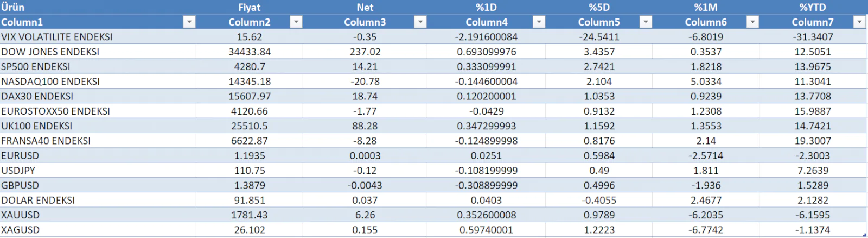The width and height of the screenshot is (868, 238).
Task: Click the XAGUSD row label
Action: click(x=98, y=230)
